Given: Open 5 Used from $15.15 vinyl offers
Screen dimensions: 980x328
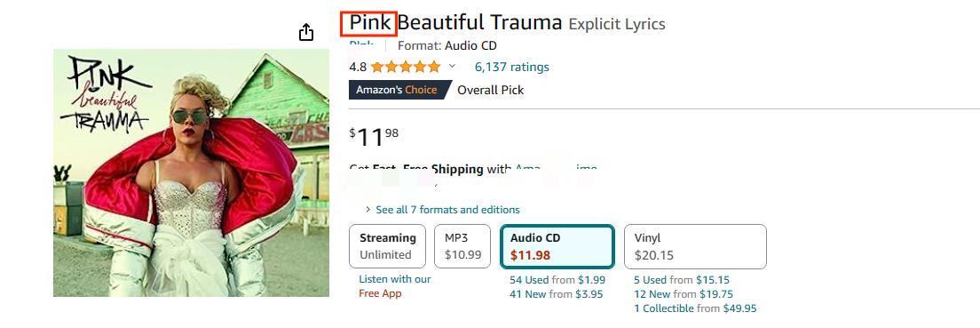Looking at the screenshot, I should coord(682,280).
